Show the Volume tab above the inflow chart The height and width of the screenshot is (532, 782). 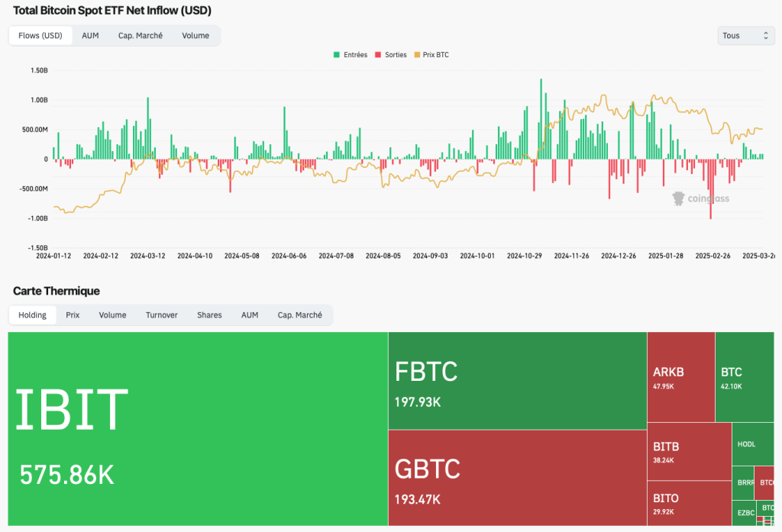[195, 35]
